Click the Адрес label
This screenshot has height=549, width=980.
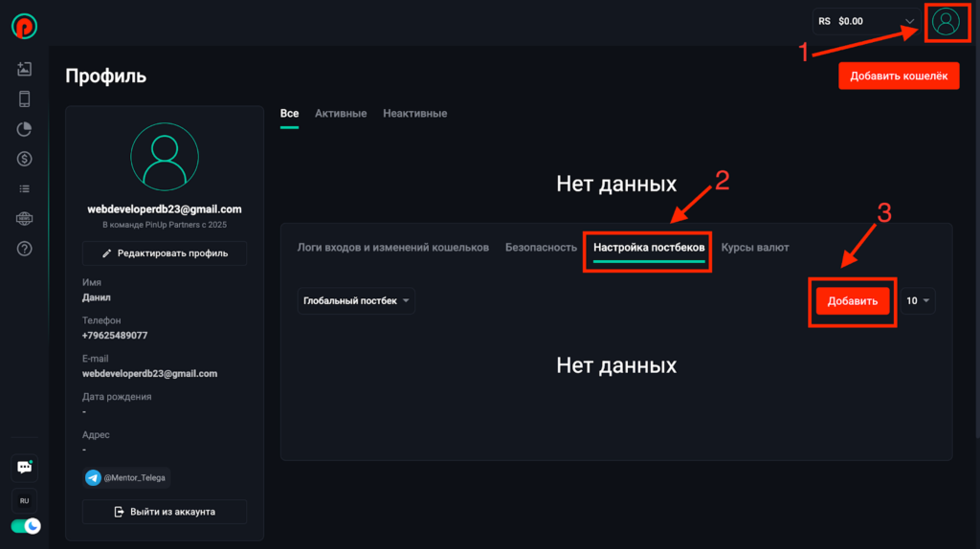96,434
